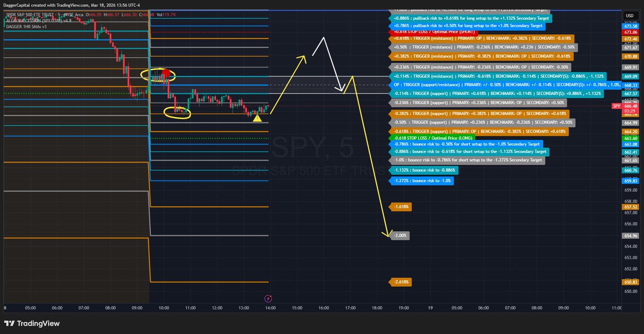
Task: Click the 654.96 price axis tag
Action: (631, 236)
